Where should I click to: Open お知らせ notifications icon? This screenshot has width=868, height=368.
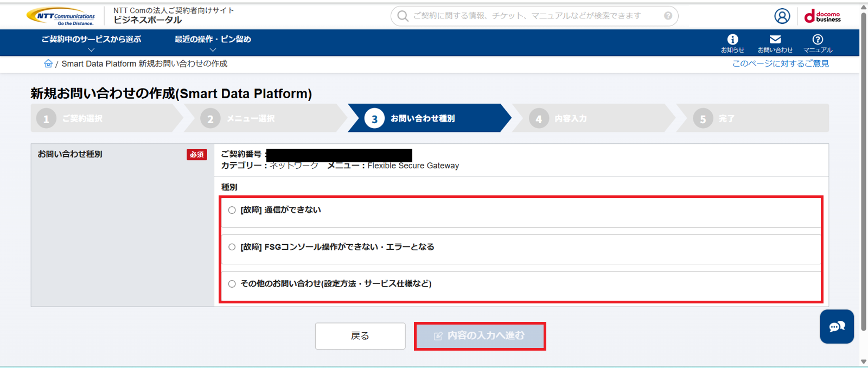click(x=732, y=43)
